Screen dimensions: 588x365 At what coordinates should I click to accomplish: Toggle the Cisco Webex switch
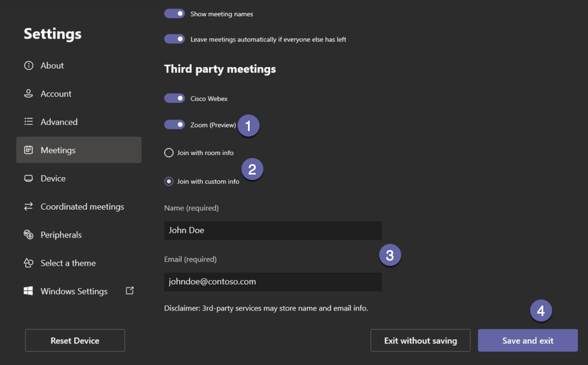[x=174, y=98]
